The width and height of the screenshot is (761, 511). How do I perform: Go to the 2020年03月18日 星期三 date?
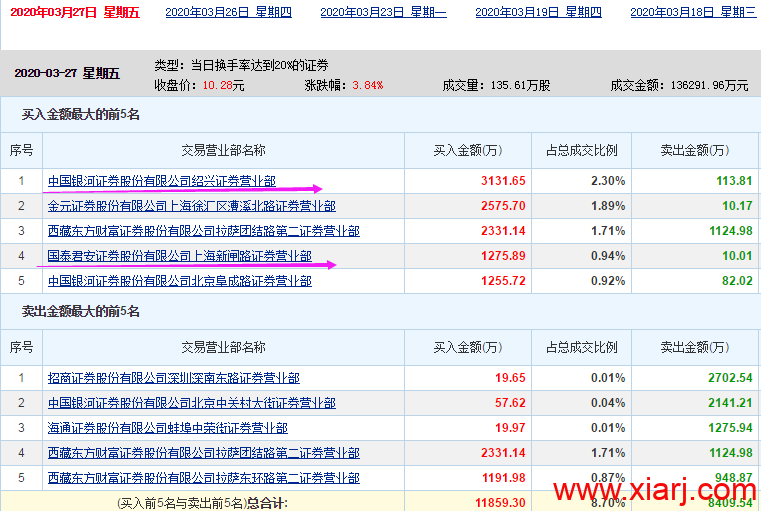pos(693,12)
